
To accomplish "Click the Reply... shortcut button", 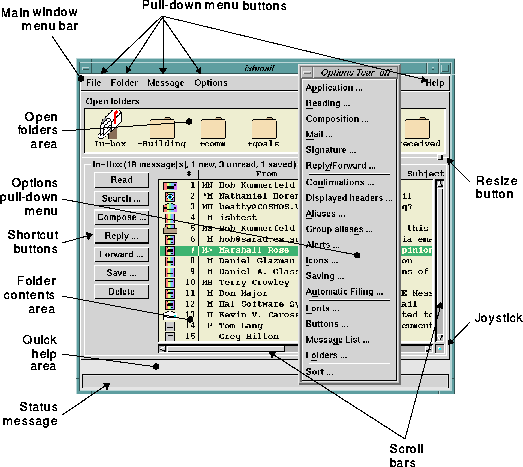I will (121, 236).
